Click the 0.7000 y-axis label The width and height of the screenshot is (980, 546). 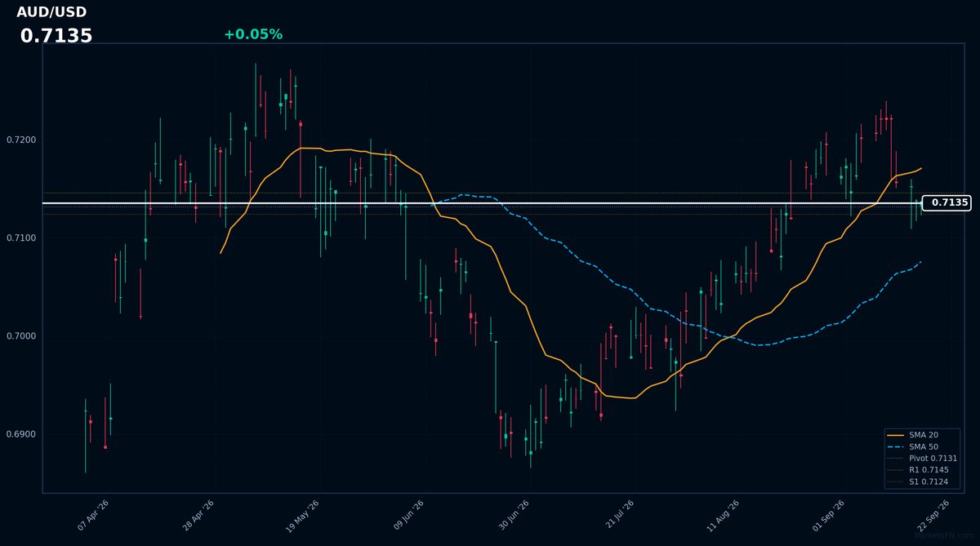click(x=21, y=336)
